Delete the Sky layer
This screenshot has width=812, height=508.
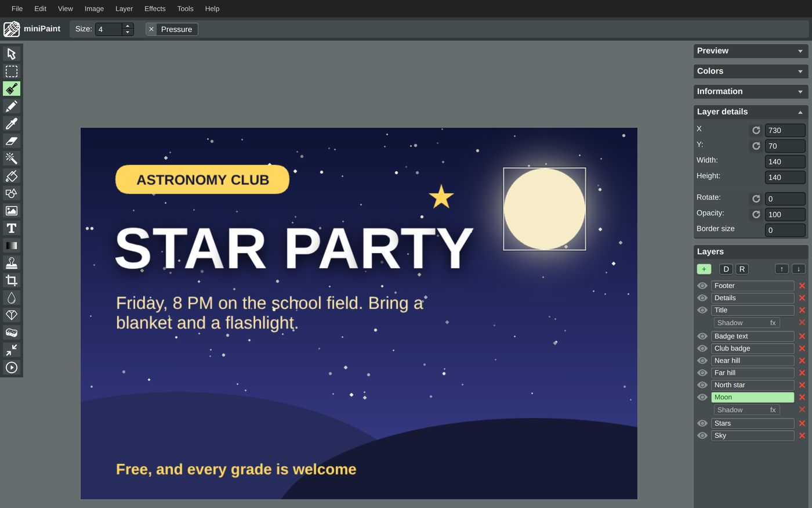pos(802,435)
